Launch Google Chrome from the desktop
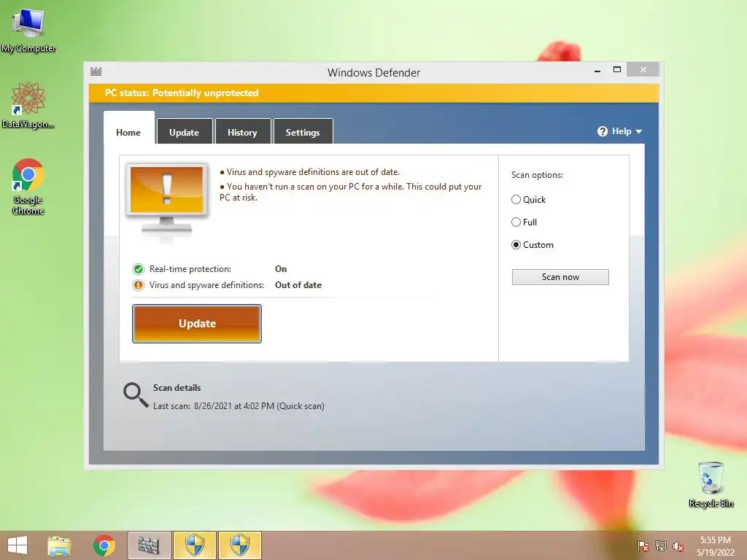 pyautogui.click(x=28, y=187)
